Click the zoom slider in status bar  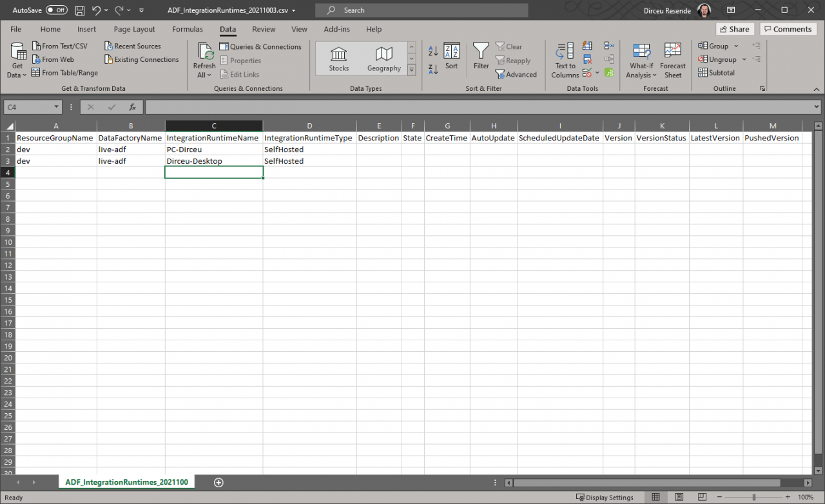[x=754, y=497]
